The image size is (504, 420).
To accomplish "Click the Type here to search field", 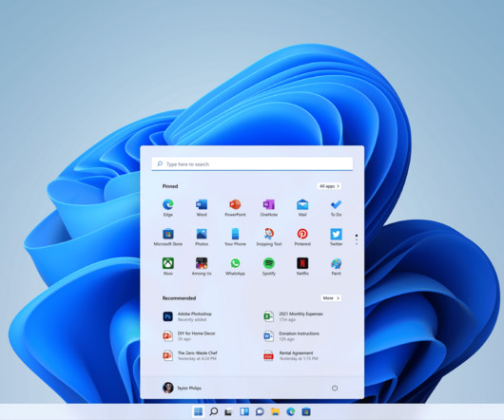I will click(x=252, y=164).
